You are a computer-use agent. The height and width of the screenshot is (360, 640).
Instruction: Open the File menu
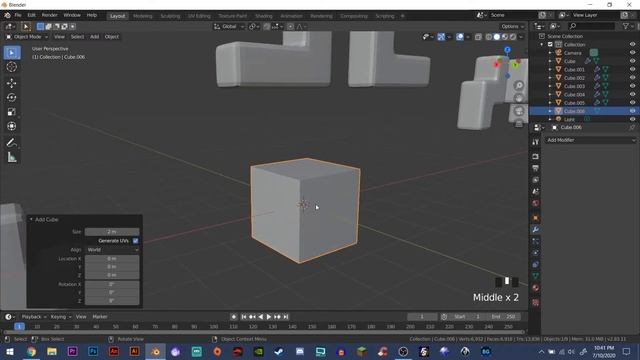[x=18, y=15]
